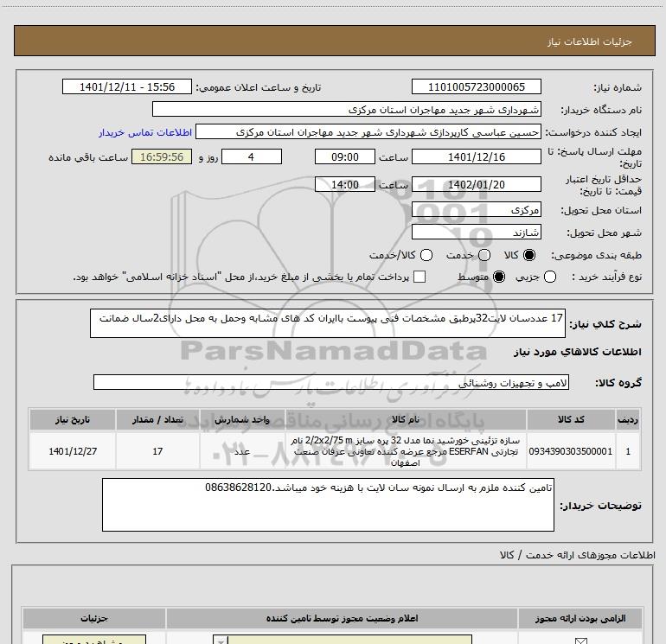The width and height of the screenshot is (666, 644).
Task: Click price validity time 14:00
Action: 345,184
